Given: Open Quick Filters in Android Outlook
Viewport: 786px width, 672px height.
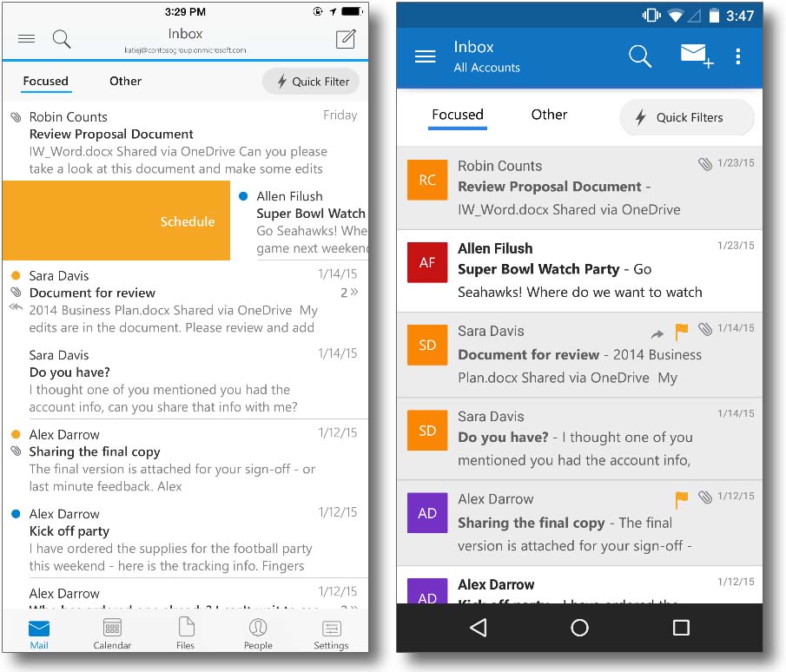Looking at the screenshot, I should pos(687,117).
